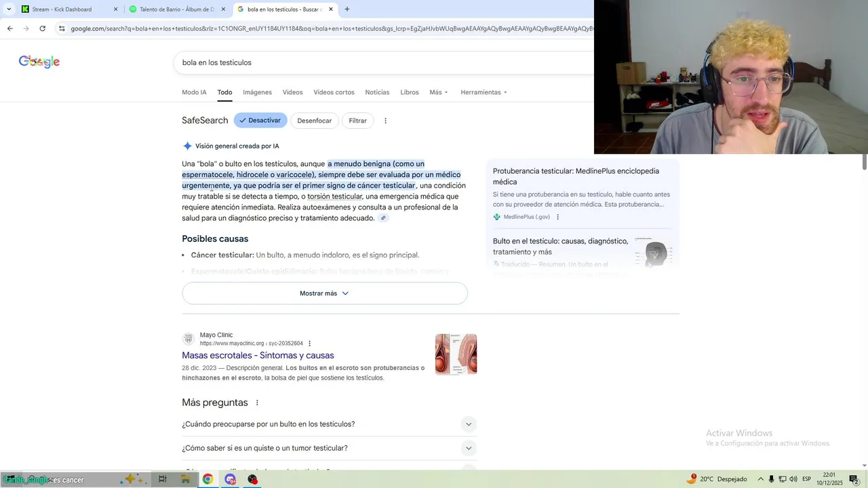
Task: Click Mayo Clinic URL breadcrumb text
Action: click(x=251, y=344)
